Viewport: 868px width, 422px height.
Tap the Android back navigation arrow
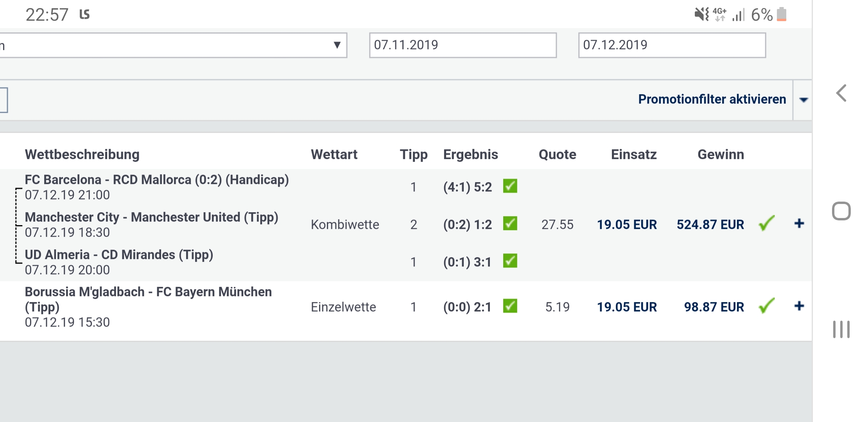[841, 93]
